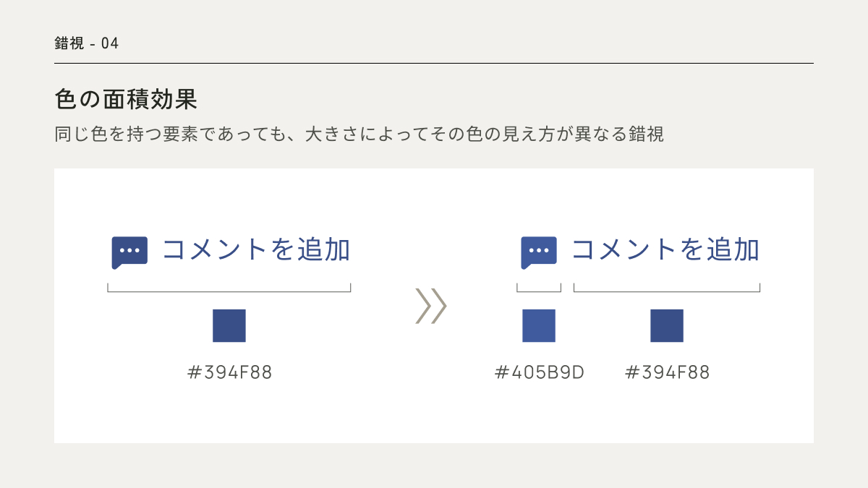Image resolution: width=868 pixels, height=488 pixels.
Task: Click the comment bubble icon in the left example
Action: coord(129,252)
